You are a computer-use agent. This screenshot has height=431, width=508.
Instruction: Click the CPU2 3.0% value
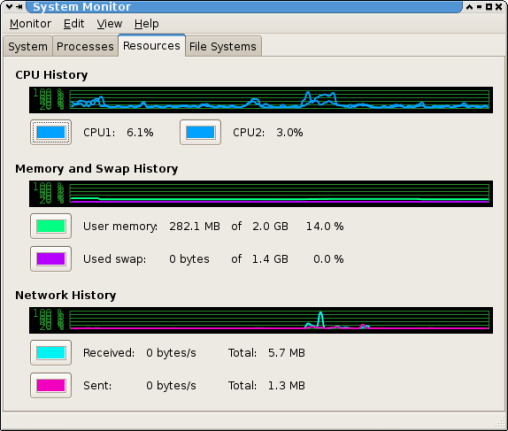pos(289,133)
